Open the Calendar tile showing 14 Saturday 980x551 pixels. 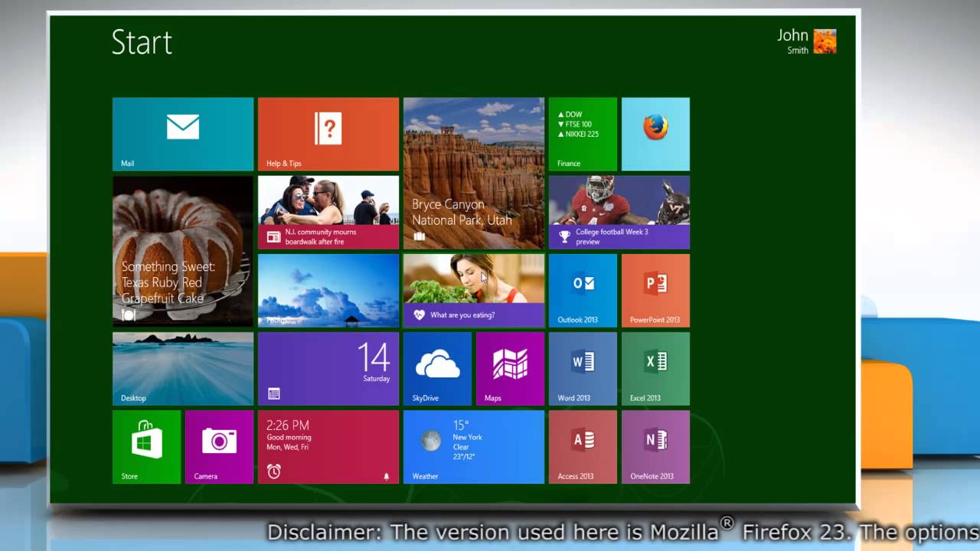328,369
